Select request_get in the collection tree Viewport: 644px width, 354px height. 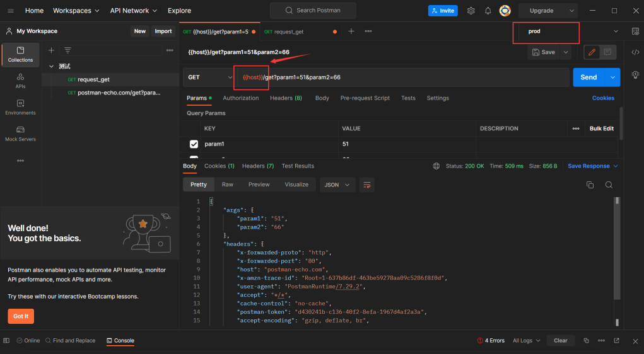coord(93,79)
